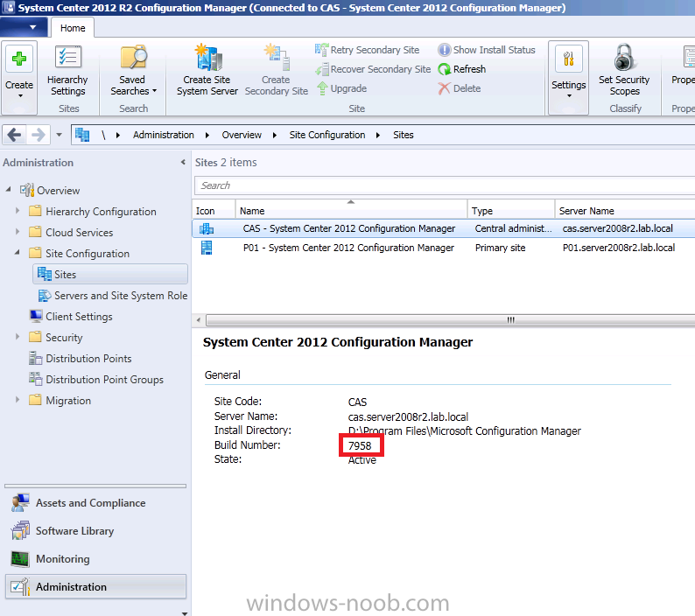The width and height of the screenshot is (695, 616).
Task: Sort by the Server Name column header
Action: [625, 211]
